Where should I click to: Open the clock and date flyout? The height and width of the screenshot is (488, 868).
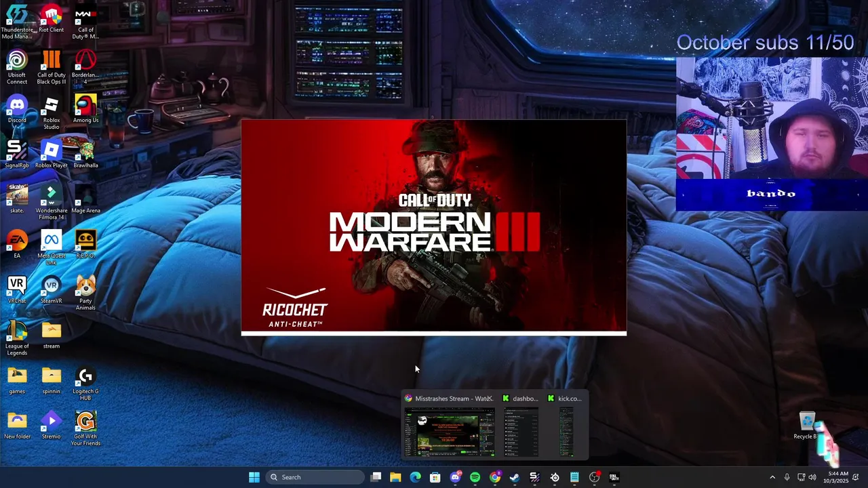pos(837,477)
